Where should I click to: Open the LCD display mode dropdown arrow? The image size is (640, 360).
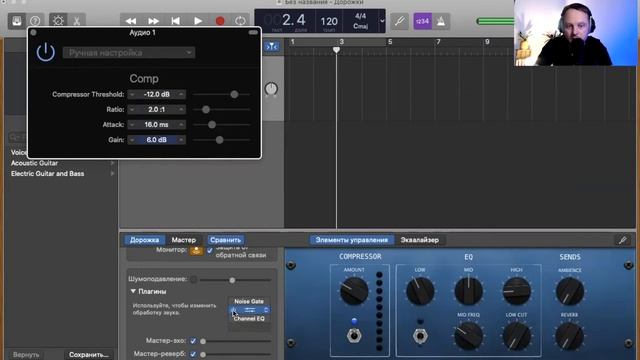pos(382,20)
